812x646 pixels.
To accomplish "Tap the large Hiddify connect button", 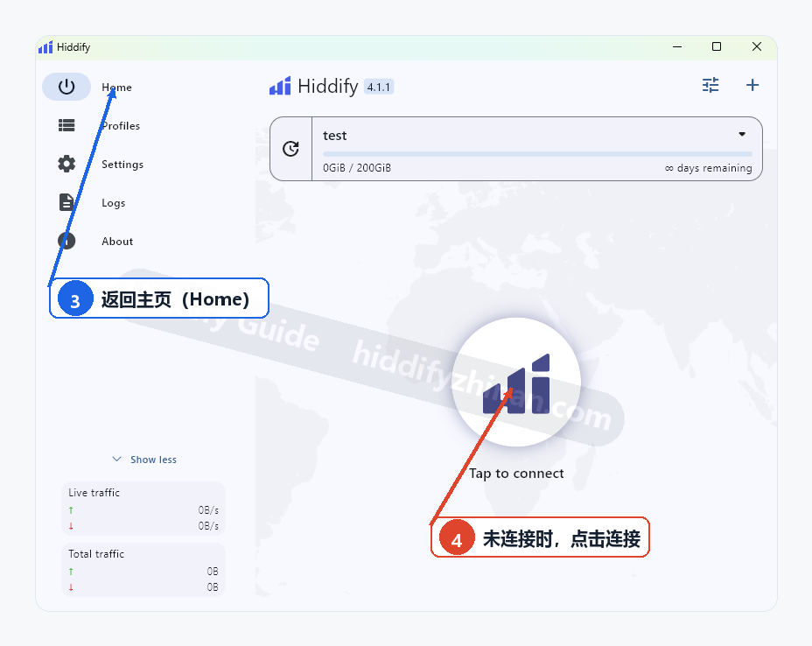I will (x=516, y=382).
